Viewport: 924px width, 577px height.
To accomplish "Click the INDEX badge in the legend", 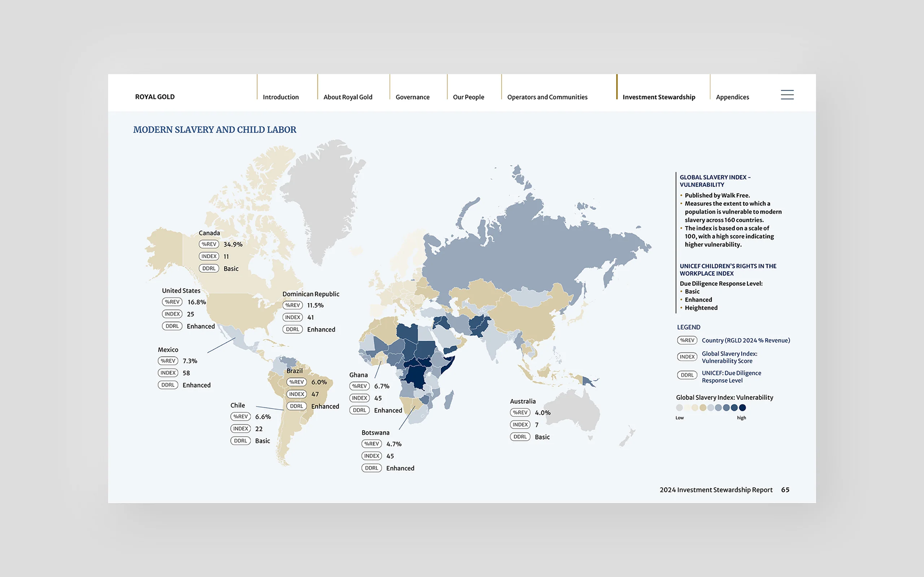I will (x=687, y=357).
